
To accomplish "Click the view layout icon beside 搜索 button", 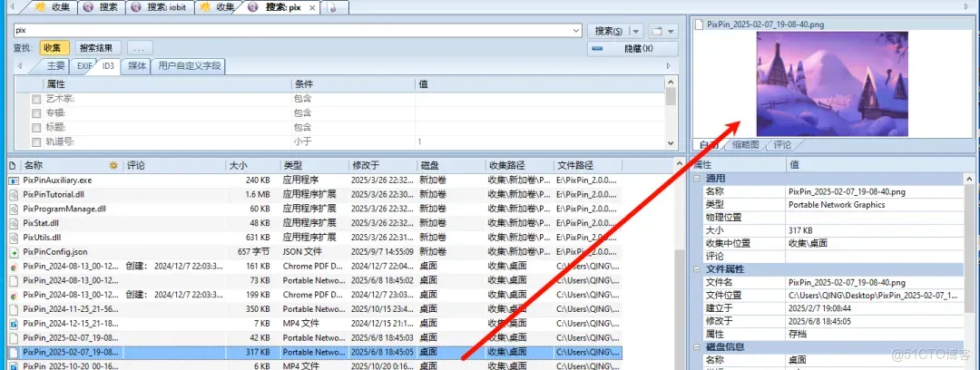I will 656,31.
